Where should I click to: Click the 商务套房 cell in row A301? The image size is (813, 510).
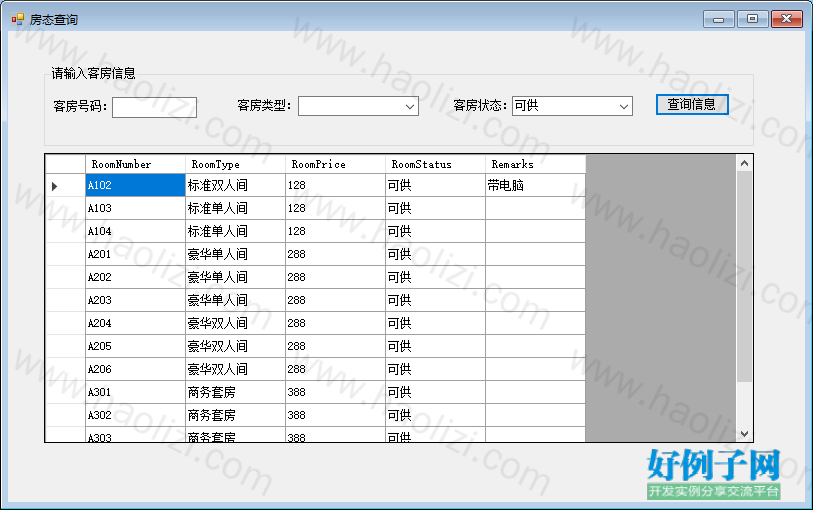235,392
